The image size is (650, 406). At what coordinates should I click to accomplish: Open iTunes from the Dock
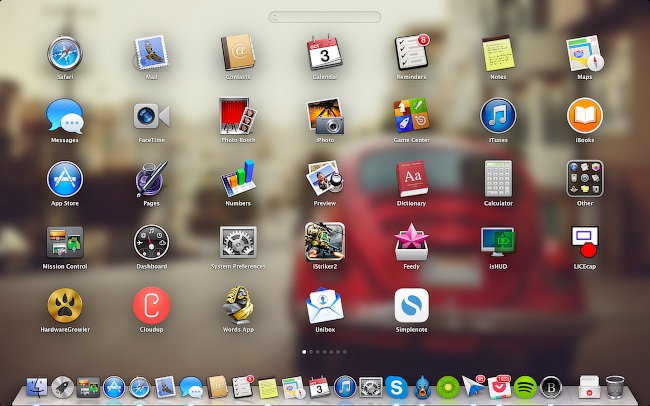point(345,387)
